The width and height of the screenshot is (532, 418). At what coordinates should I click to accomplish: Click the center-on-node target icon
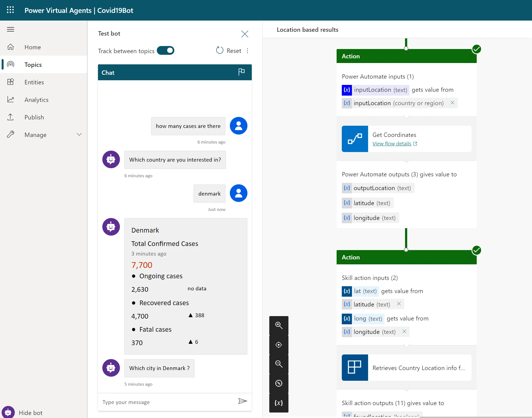(x=279, y=345)
